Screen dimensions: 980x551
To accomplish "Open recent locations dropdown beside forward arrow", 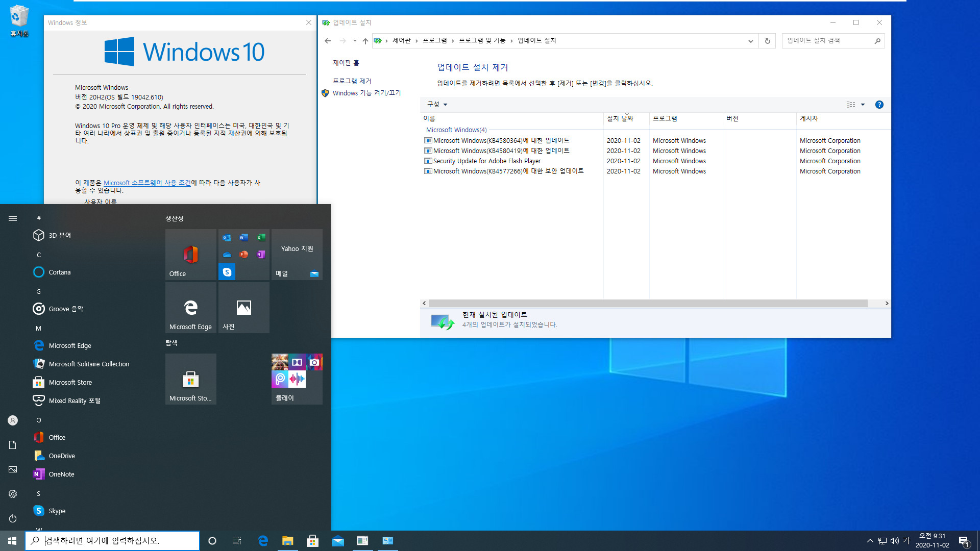I will [355, 41].
